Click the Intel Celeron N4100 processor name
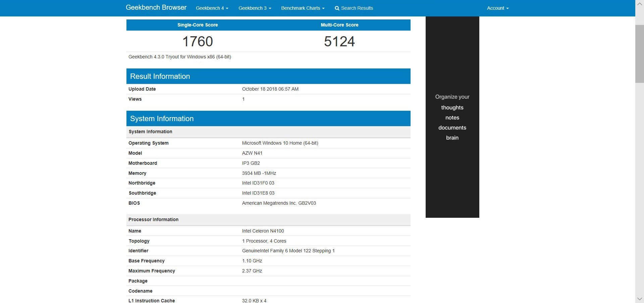Image resolution: width=644 pixels, height=303 pixels. 263,231
